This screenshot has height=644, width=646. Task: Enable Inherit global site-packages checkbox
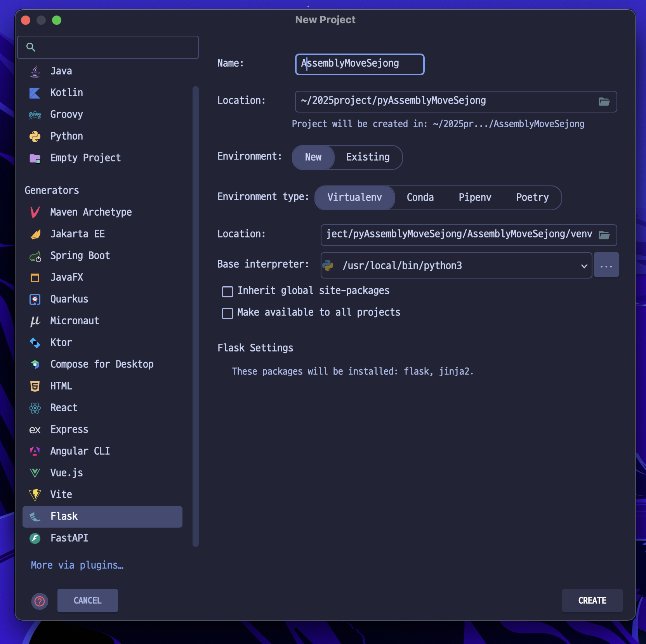(x=227, y=291)
